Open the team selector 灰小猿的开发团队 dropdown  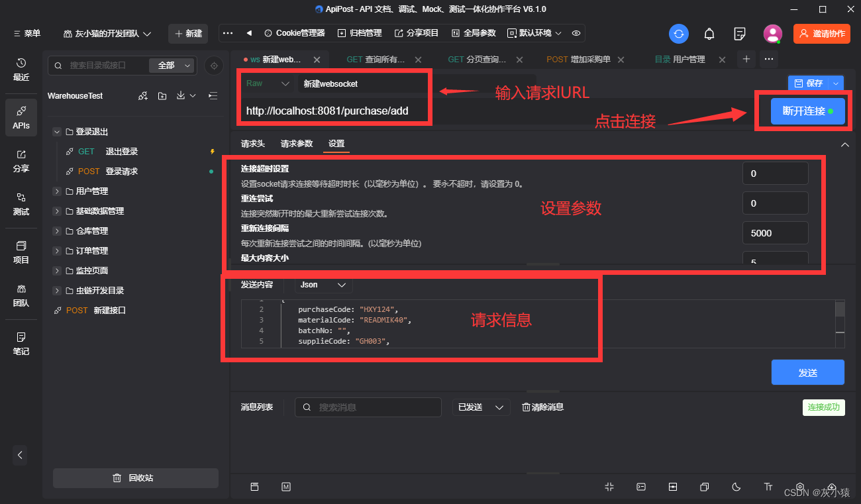point(107,34)
